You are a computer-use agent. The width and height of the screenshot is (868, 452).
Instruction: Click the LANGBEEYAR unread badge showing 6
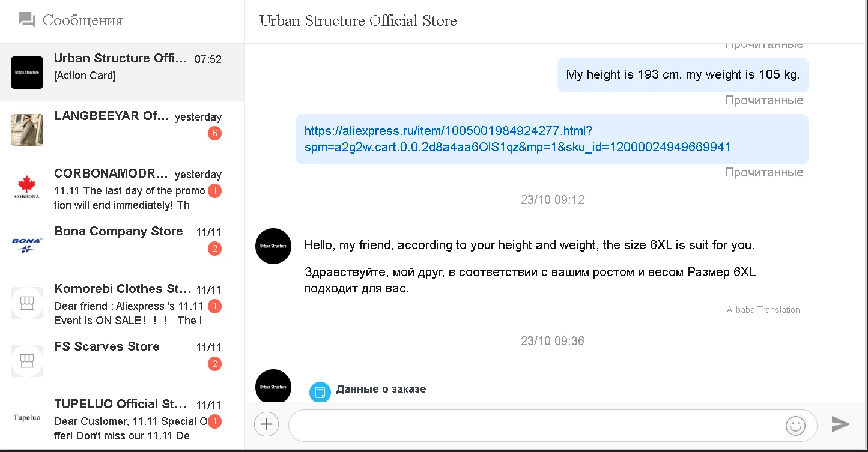214,133
